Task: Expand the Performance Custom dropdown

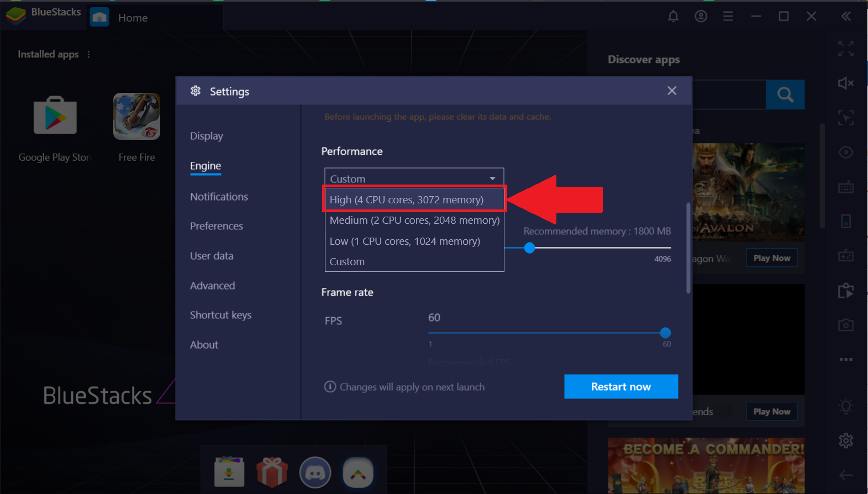Action: 414,178
